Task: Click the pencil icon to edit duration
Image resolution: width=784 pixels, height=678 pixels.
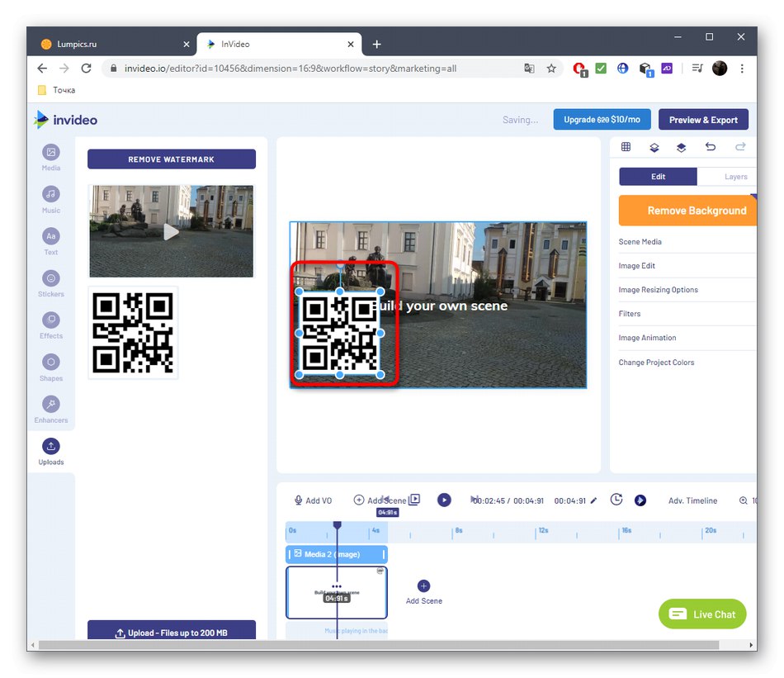Action: (x=593, y=500)
